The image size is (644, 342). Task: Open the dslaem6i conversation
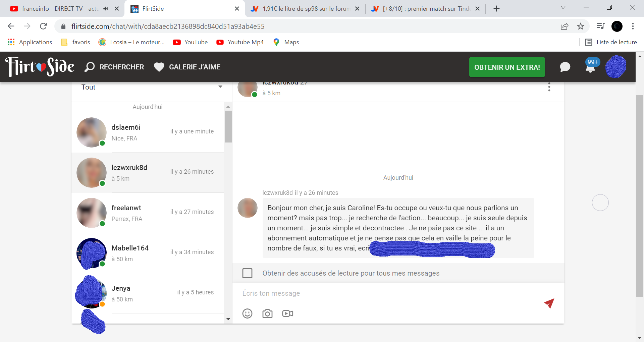[148, 132]
